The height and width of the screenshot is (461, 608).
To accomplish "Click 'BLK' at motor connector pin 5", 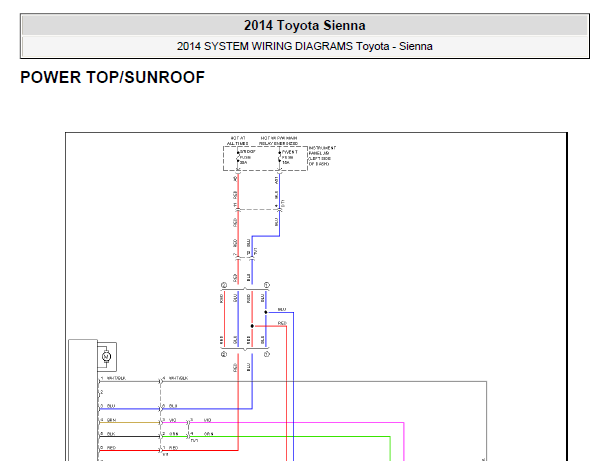I will [x=111, y=434].
